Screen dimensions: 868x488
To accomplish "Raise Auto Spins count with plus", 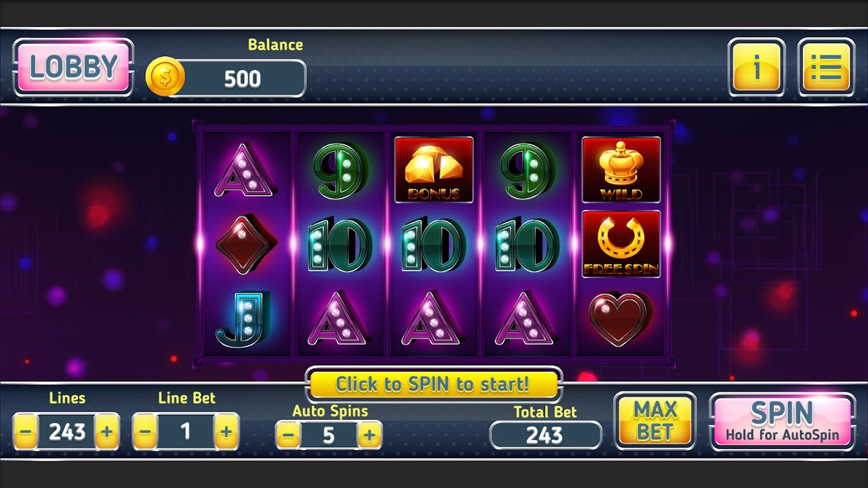I will pos(369,436).
